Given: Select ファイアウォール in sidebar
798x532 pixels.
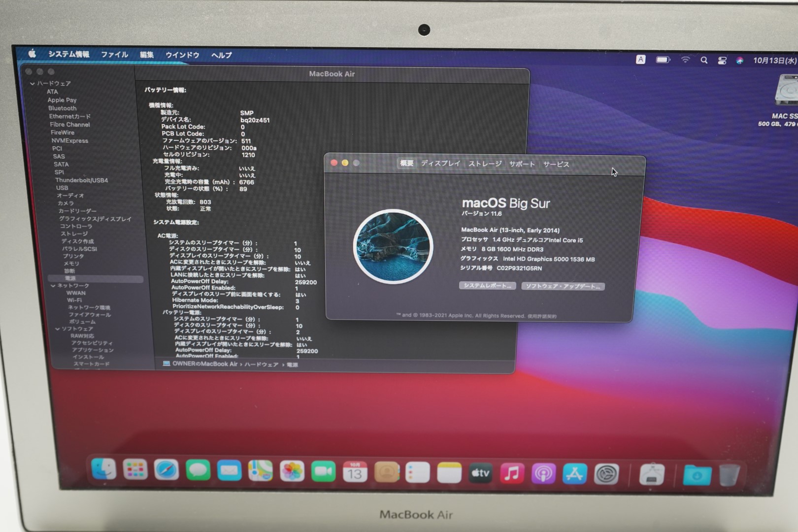Looking at the screenshot, I should 90,314.
